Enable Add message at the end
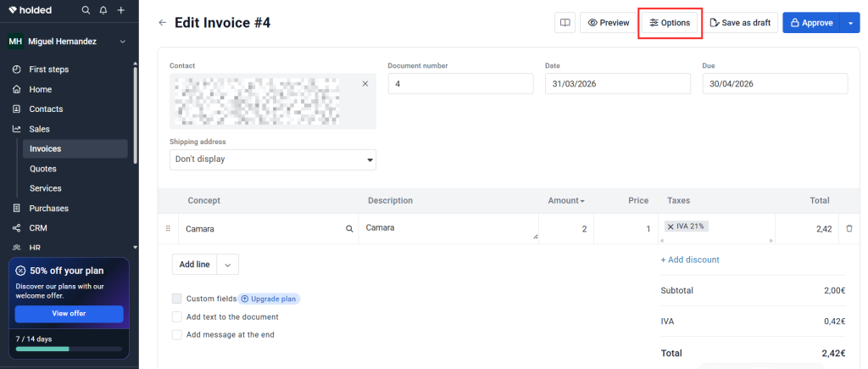 [176, 335]
